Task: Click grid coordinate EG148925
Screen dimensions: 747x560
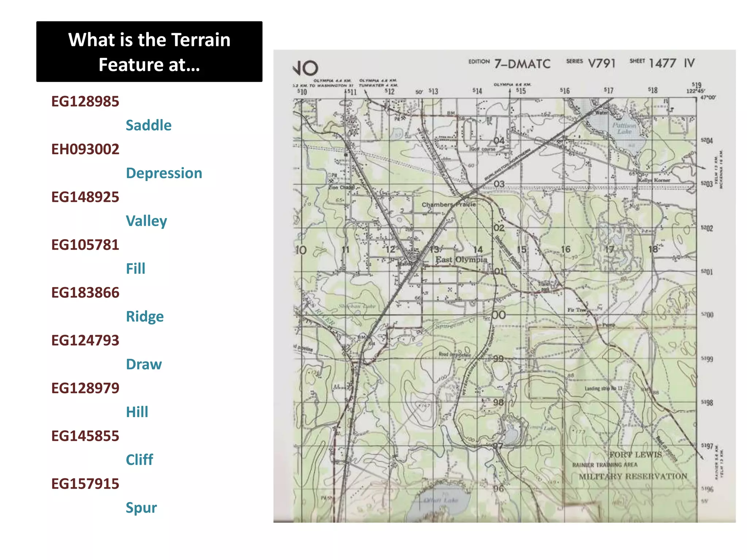Action: click(85, 197)
